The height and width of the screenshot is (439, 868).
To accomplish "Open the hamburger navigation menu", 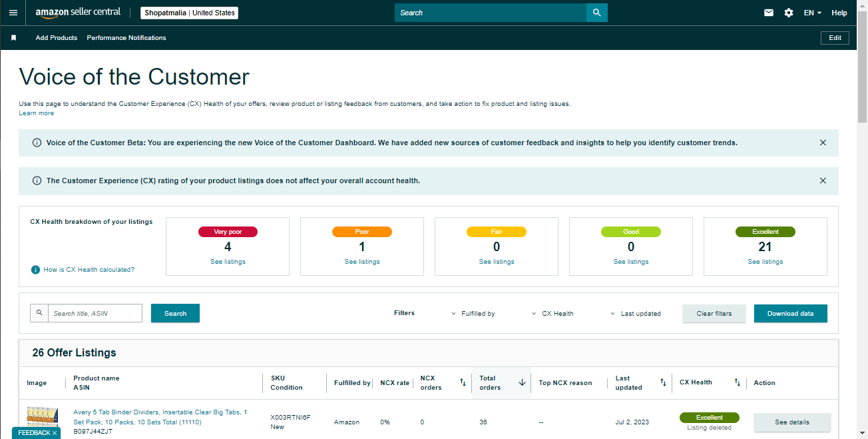I will coord(13,13).
